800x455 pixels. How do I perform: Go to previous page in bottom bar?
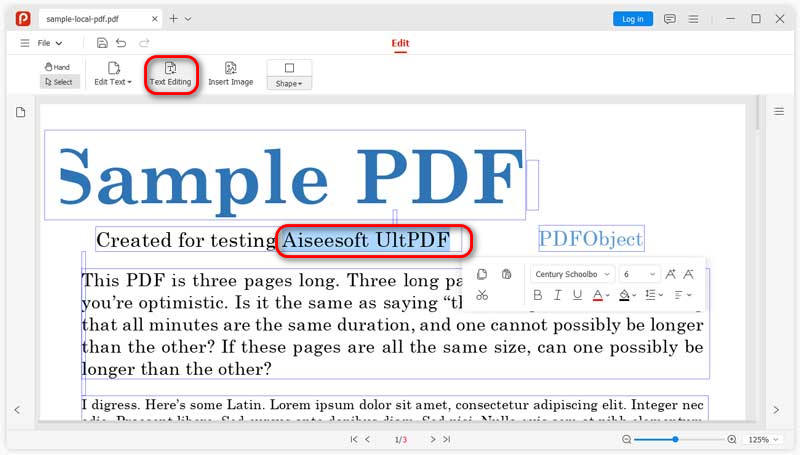367,439
